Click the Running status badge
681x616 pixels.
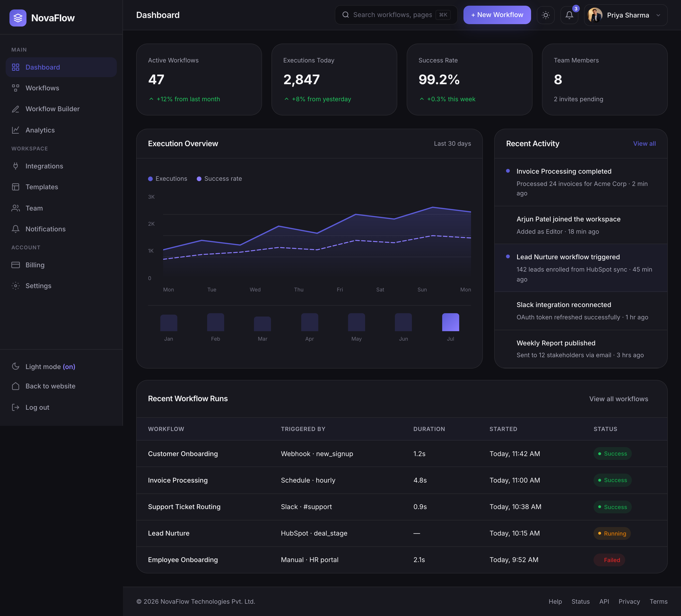click(x=612, y=533)
